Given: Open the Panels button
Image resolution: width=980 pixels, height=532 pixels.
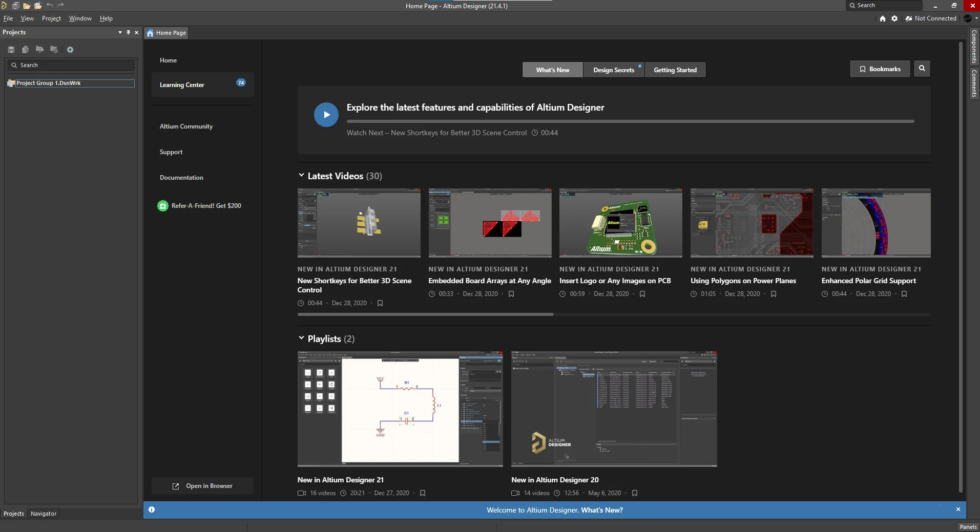Looking at the screenshot, I should [x=968, y=527].
